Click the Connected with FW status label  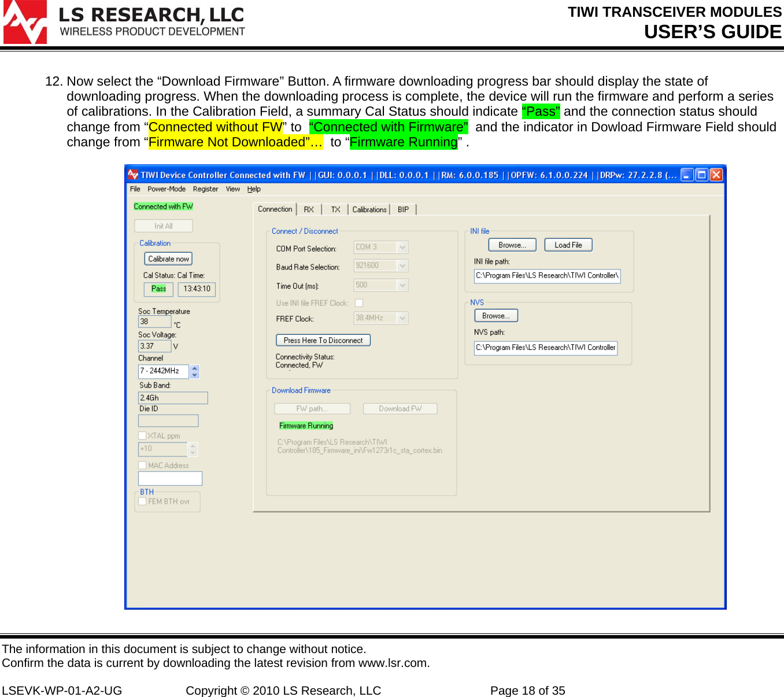(x=164, y=206)
